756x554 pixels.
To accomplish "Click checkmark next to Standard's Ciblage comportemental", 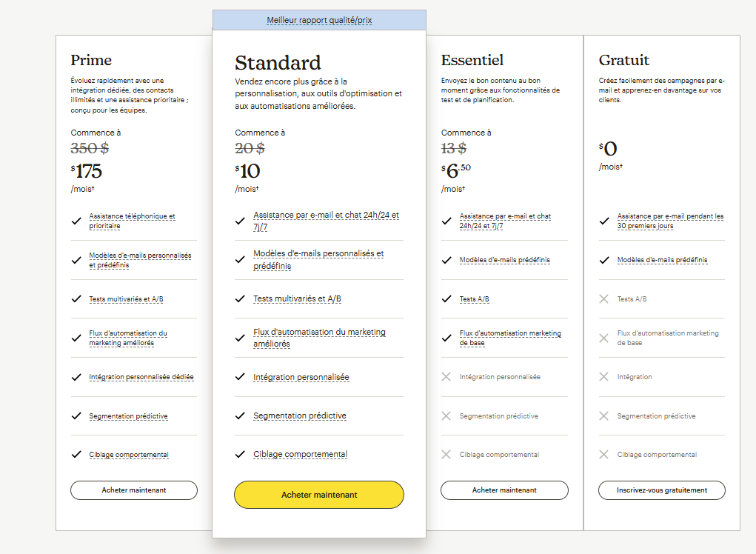I will pyautogui.click(x=240, y=454).
